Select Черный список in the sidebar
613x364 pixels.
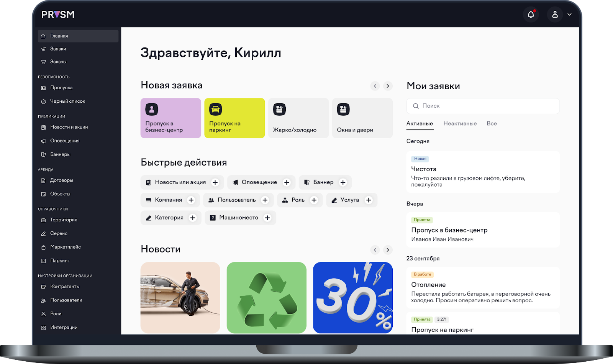(x=66, y=101)
